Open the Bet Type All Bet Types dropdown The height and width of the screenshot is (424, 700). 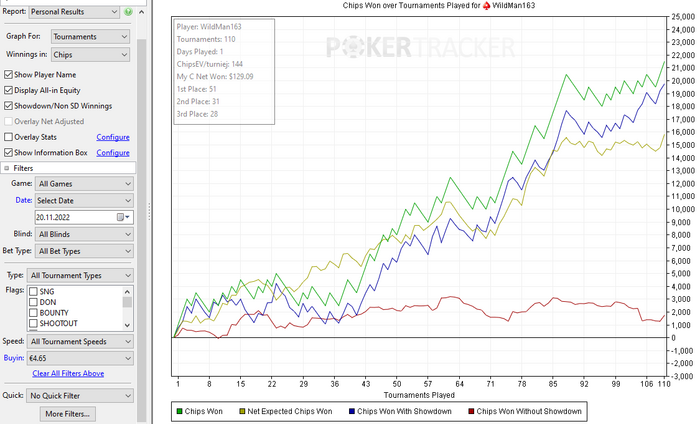[84, 251]
